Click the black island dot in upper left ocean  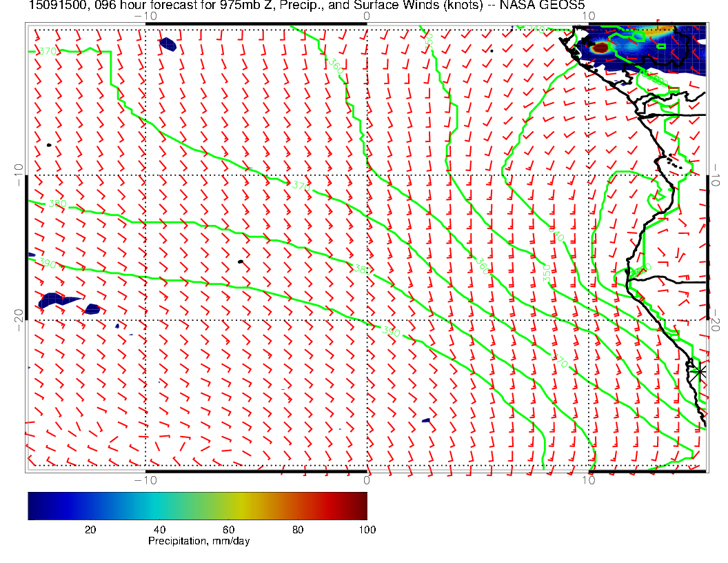(49, 145)
